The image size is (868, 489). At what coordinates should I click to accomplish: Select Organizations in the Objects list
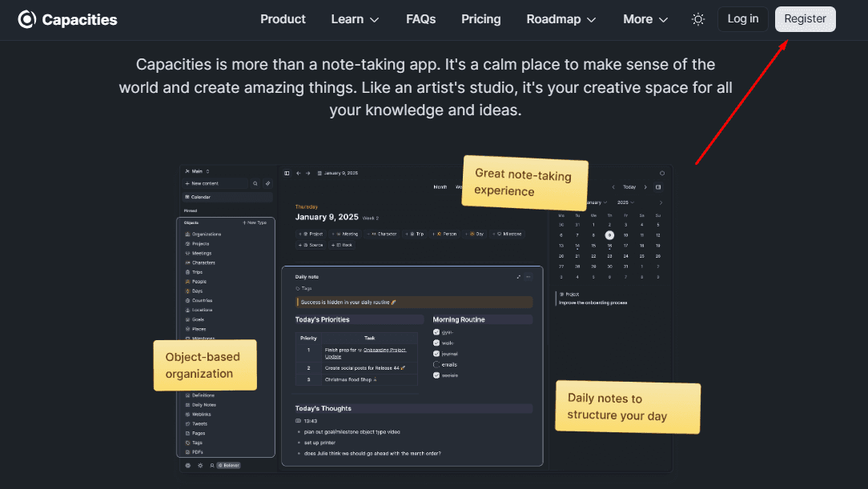coord(203,234)
